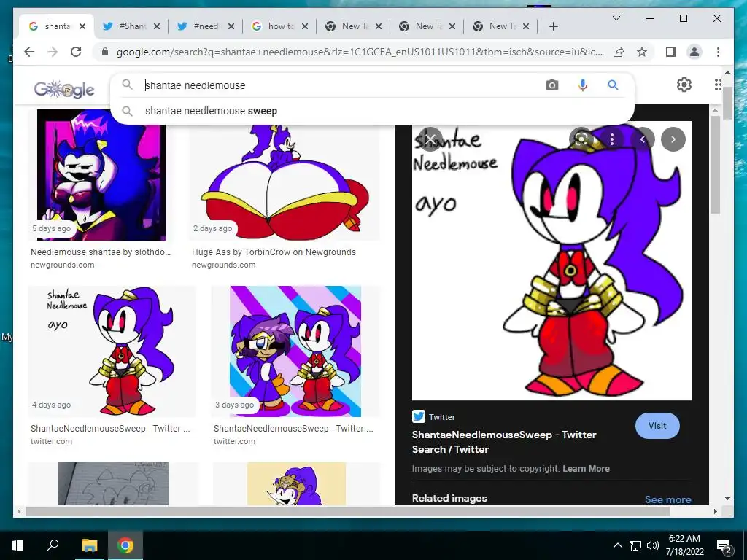Open Windows taskbar search
The image size is (747, 560).
53,545
